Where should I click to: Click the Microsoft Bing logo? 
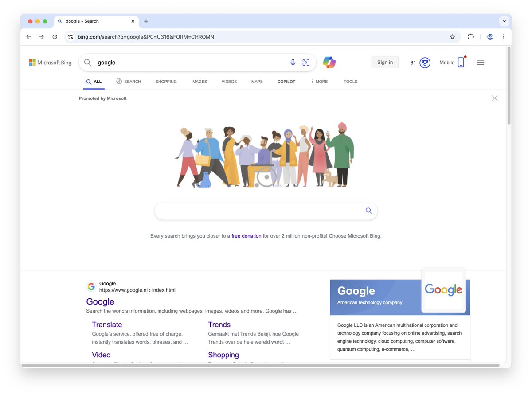(x=50, y=62)
